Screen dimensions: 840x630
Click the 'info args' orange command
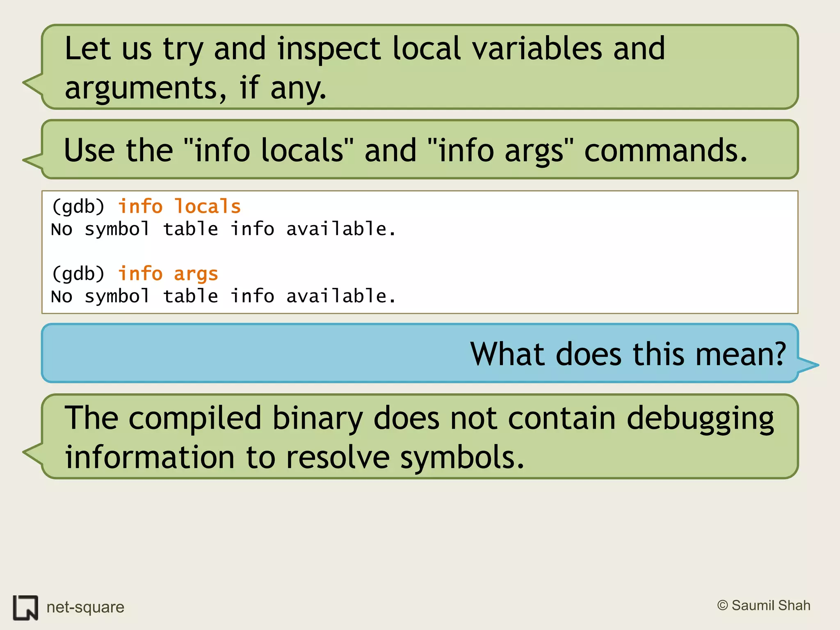click(168, 274)
